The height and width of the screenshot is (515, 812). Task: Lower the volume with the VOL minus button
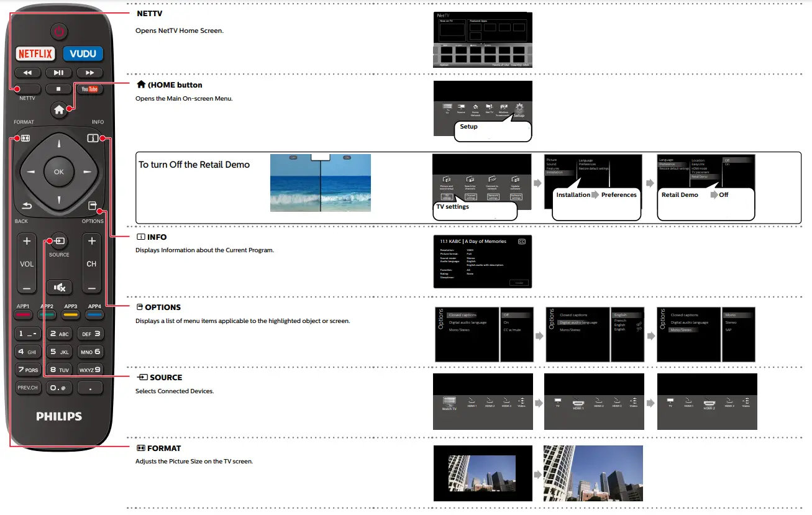tap(27, 288)
